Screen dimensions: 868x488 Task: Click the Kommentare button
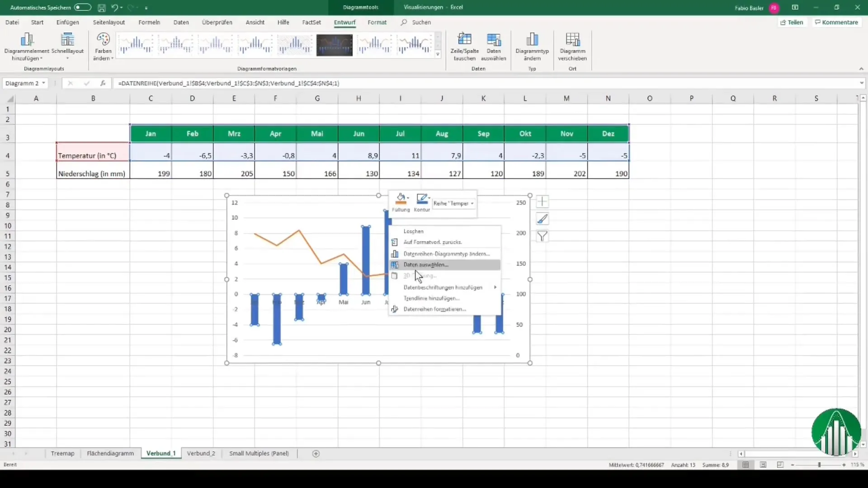click(x=836, y=22)
